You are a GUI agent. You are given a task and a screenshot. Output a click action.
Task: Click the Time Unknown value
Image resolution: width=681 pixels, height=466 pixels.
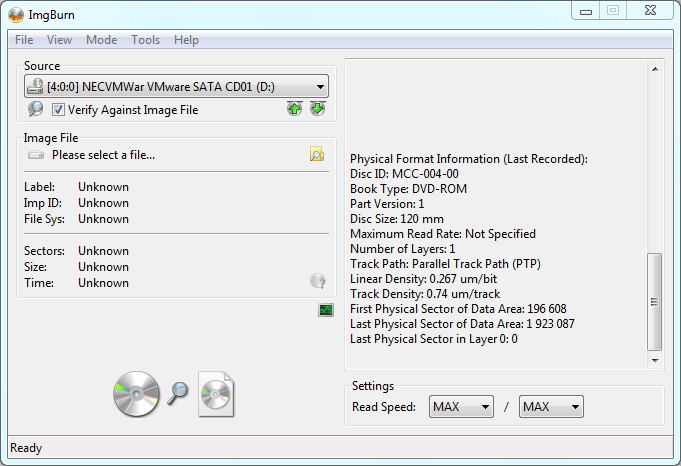pos(103,283)
